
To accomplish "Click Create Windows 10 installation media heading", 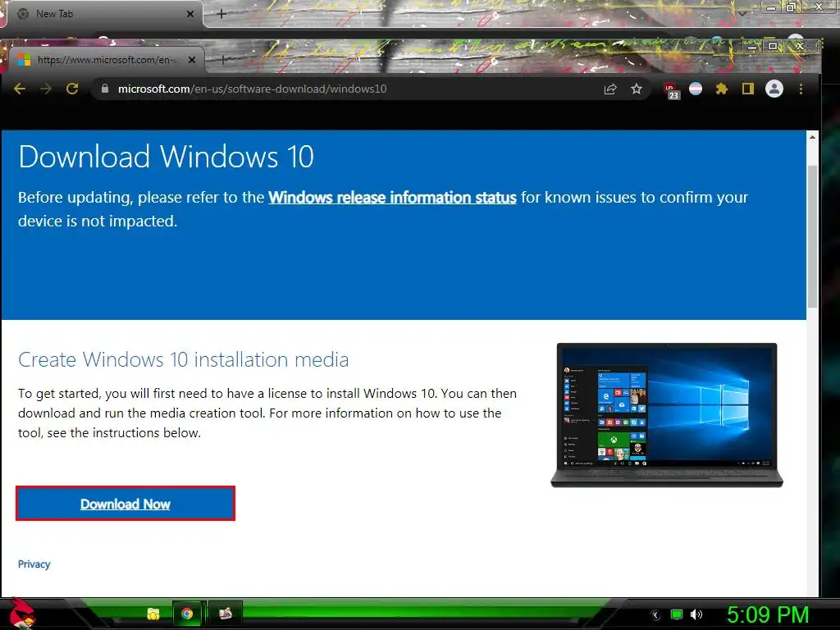I will (183, 359).
